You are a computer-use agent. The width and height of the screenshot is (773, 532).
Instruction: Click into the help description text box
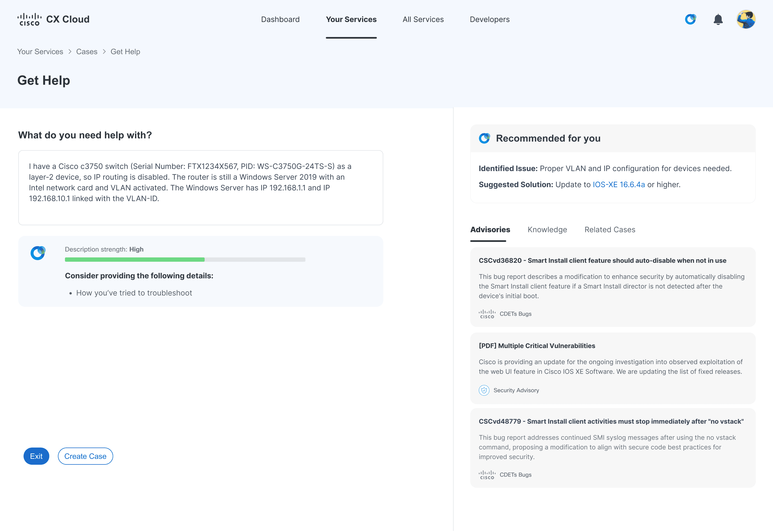click(x=200, y=188)
